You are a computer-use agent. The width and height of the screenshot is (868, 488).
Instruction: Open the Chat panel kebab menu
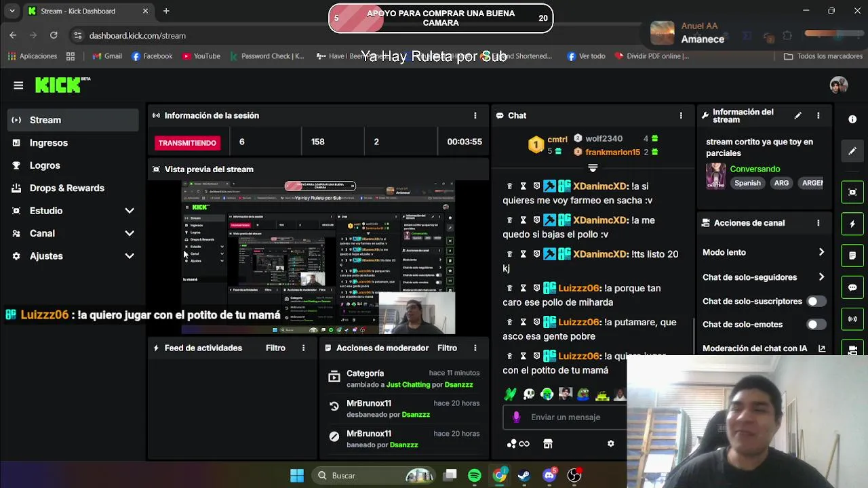coord(681,116)
